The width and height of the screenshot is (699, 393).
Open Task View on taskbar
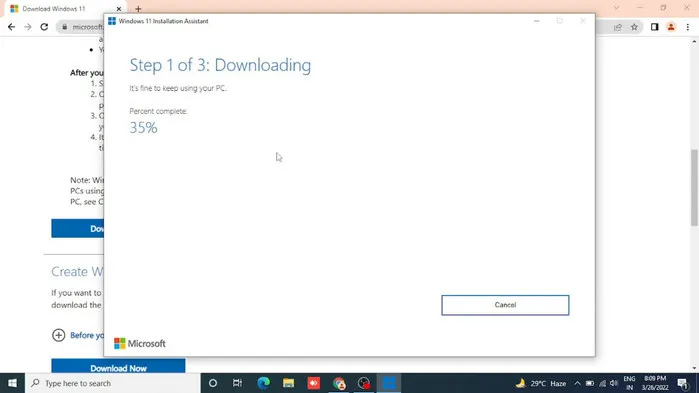click(x=238, y=383)
